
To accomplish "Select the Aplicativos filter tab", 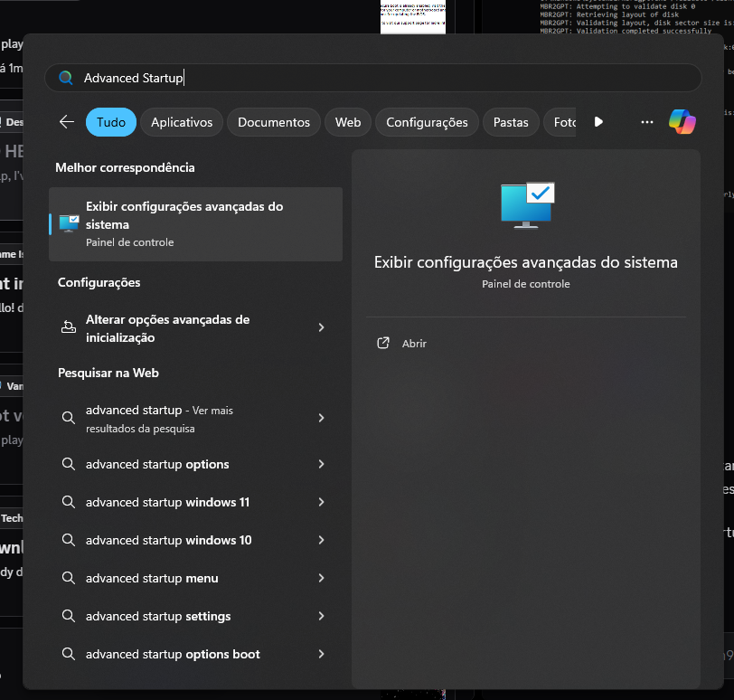I will click(x=182, y=122).
